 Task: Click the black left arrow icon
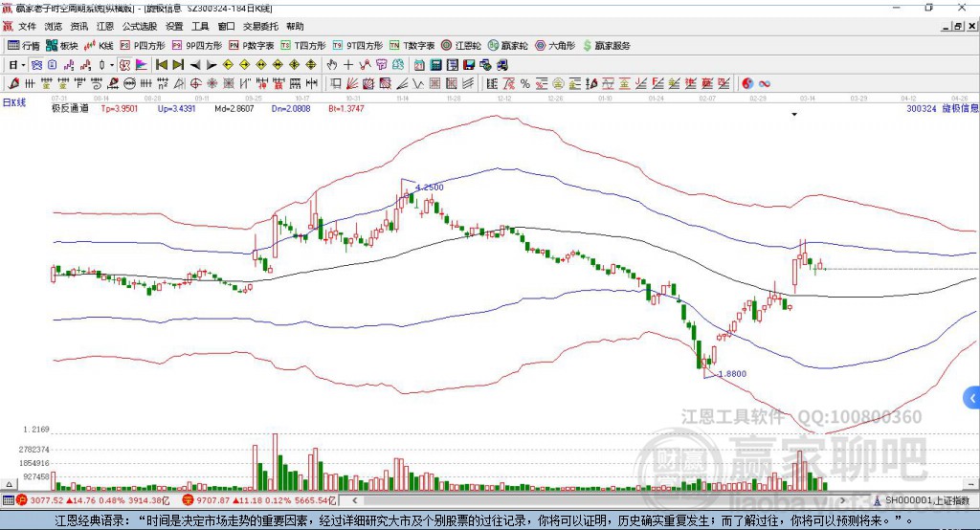195,65
